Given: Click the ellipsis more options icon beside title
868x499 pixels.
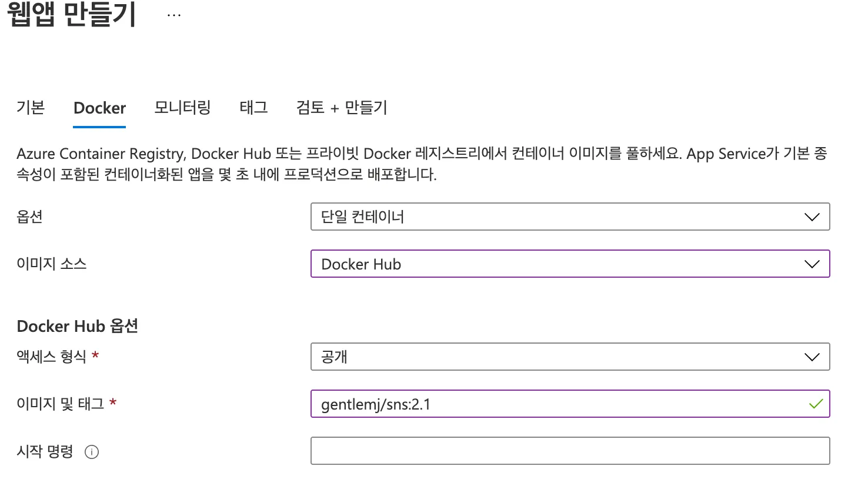Looking at the screenshot, I should 174,15.
